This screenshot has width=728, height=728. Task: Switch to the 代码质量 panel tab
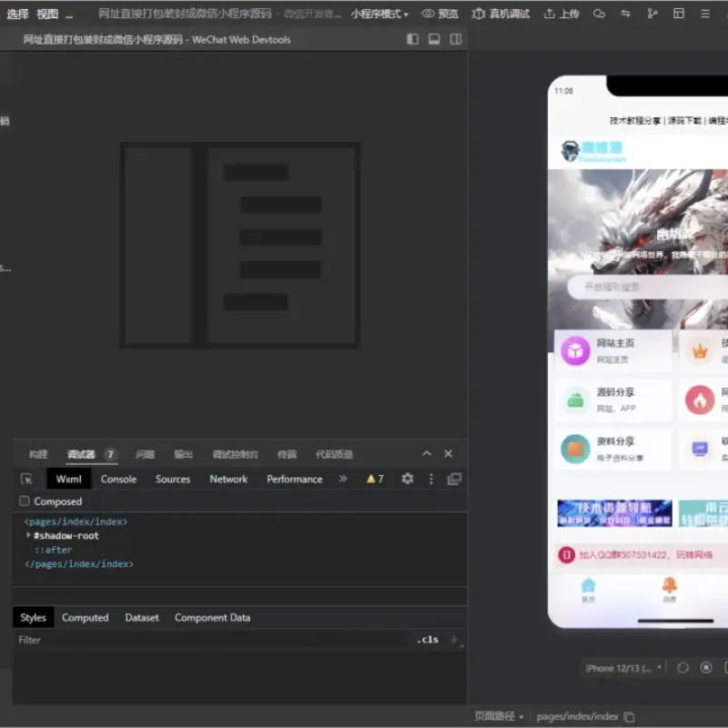(x=334, y=454)
